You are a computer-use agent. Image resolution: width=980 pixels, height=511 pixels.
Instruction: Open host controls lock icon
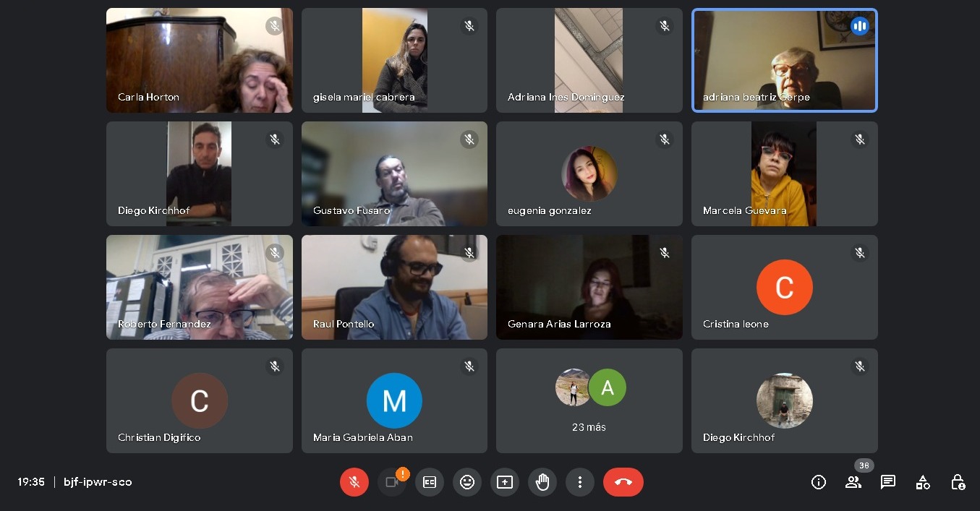958,482
